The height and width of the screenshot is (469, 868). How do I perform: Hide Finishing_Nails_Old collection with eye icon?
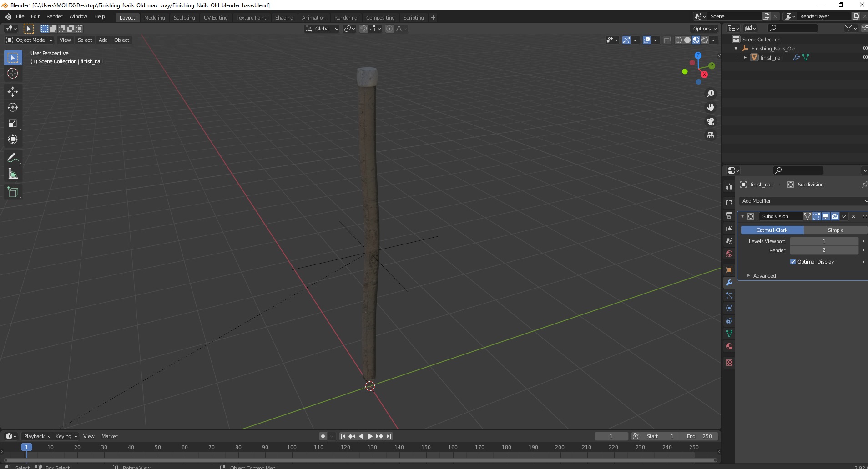[865, 48]
